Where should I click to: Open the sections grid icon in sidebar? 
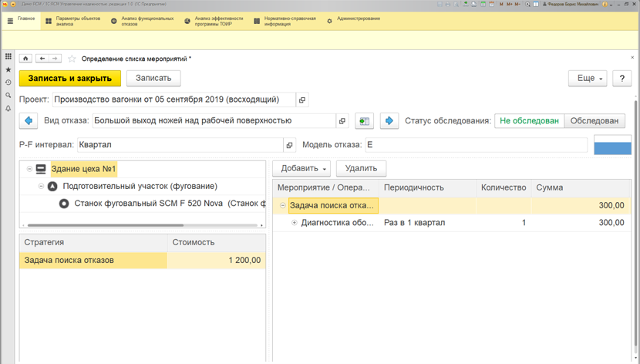[8, 57]
